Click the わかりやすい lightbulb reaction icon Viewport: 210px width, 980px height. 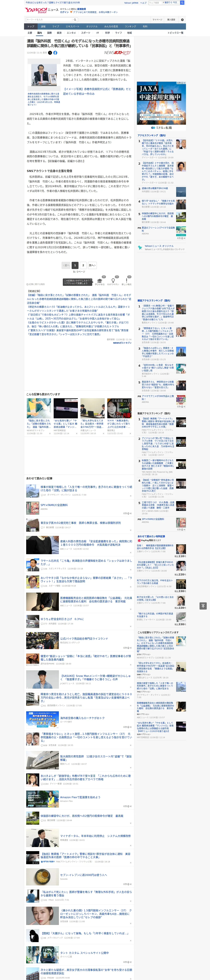point(113,280)
